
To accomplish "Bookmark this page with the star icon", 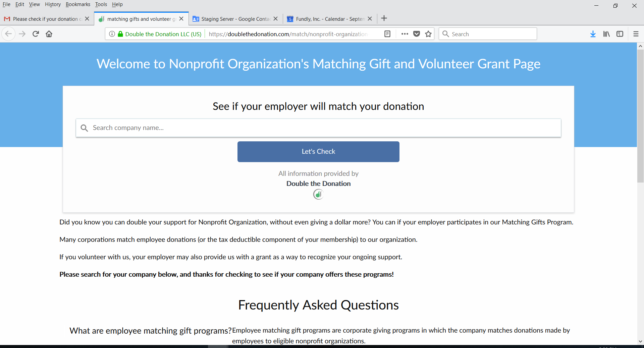I will click(428, 34).
